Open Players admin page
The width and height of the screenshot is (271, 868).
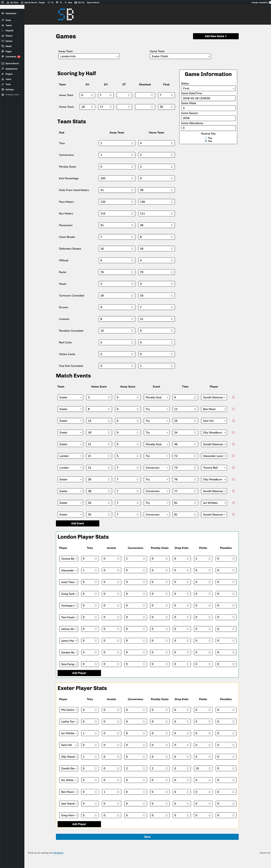pyautogui.click(x=9, y=36)
